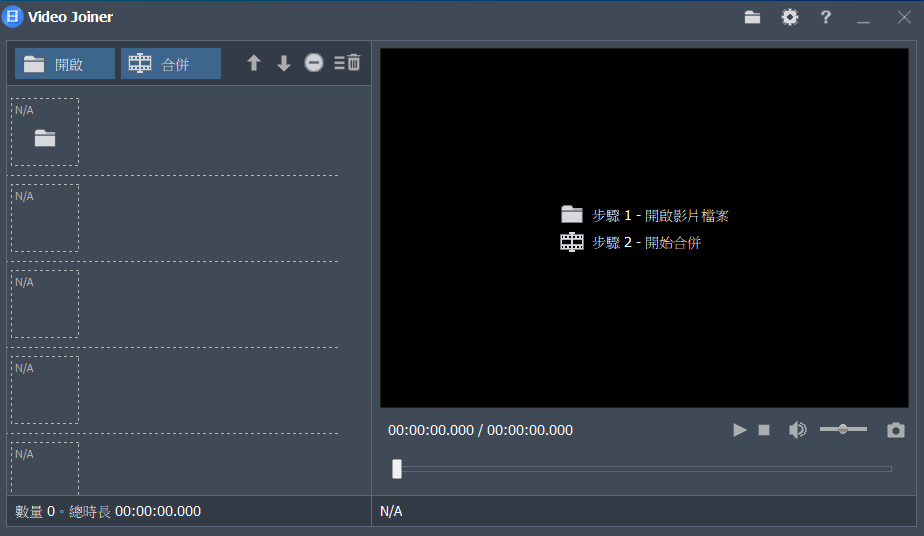This screenshot has width=924, height=536.
Task: Take a snapshot with the camera icon
Action: point(896,430)
